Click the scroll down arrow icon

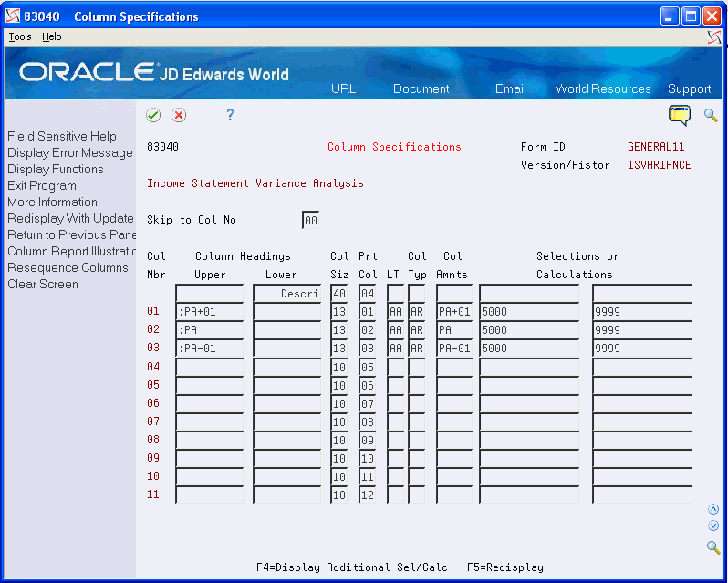click(x=713, y=526)
